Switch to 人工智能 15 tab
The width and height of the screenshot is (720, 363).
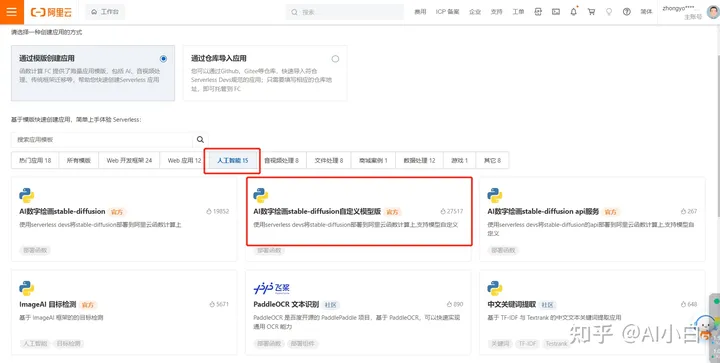tap(233, 161)
